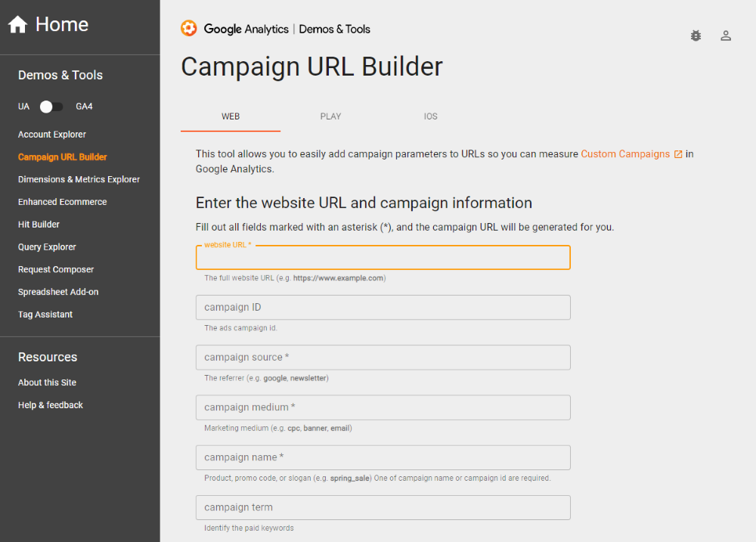This screenshot has height=542, width=756.
Task: Click the bug report icon
Action: (x=696, y=36)
